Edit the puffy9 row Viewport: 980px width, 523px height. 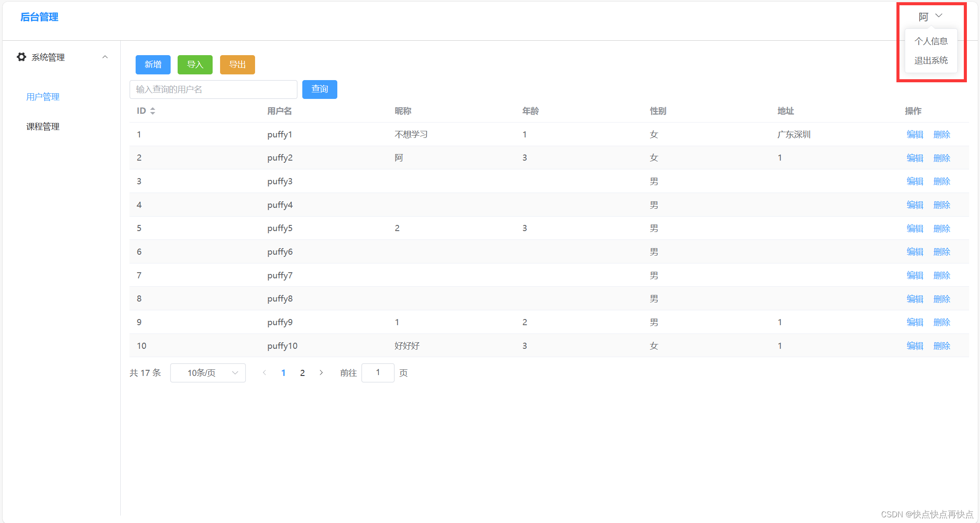(x=915, y=322)
